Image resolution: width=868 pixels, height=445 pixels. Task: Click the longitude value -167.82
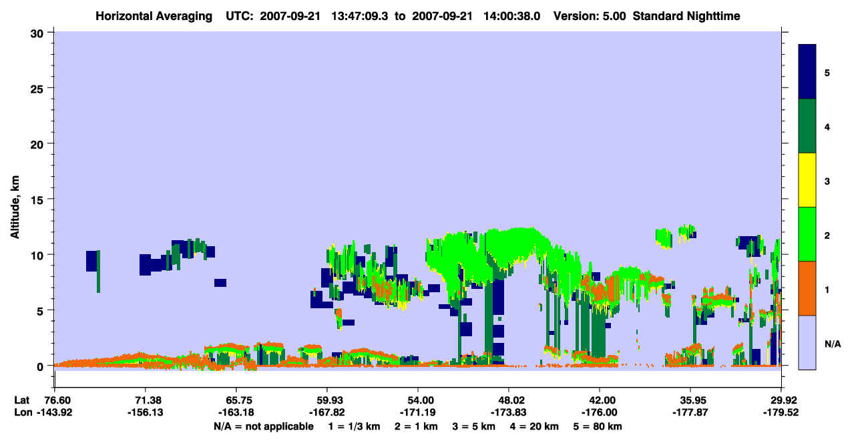(327, 412)
